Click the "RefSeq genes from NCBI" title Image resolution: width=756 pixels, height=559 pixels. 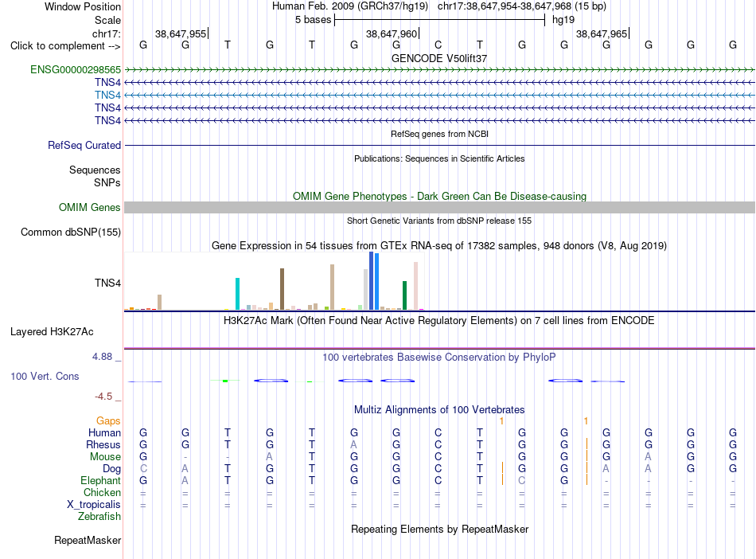tap(440, 134)
